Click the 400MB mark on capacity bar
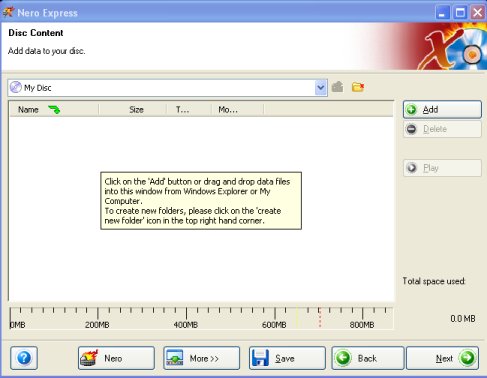Screen dimensions: 487x378 click(186, 325)
